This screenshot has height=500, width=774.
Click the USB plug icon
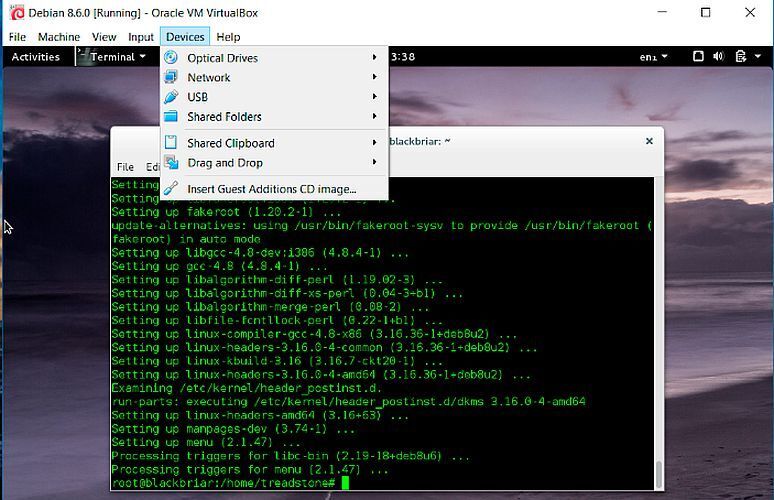pyautogui.click(x=170, y=97)
